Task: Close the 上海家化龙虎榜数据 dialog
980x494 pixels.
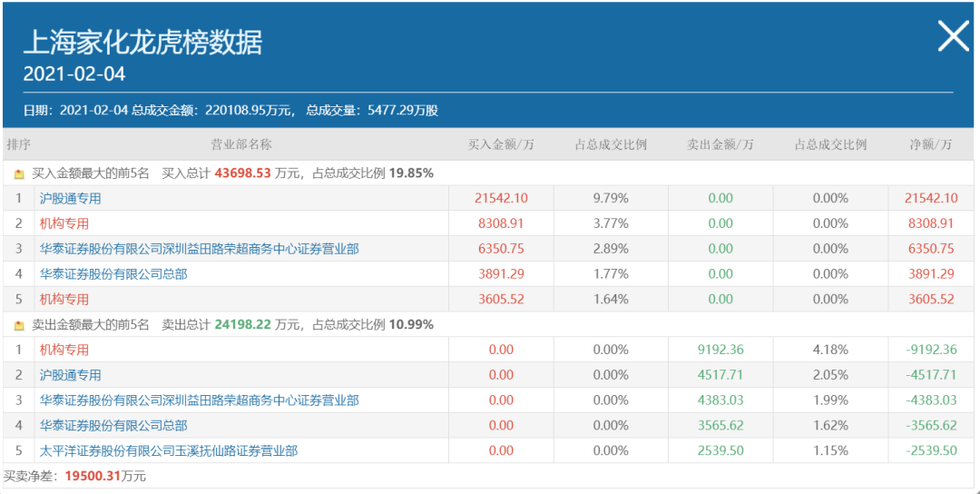Action: 953,35
